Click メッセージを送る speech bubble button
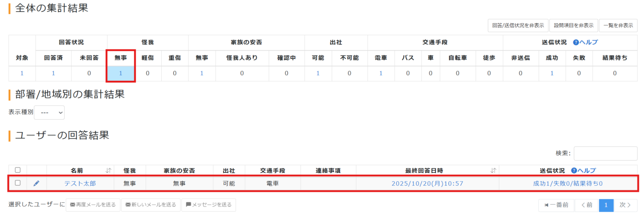 point(209,205)
